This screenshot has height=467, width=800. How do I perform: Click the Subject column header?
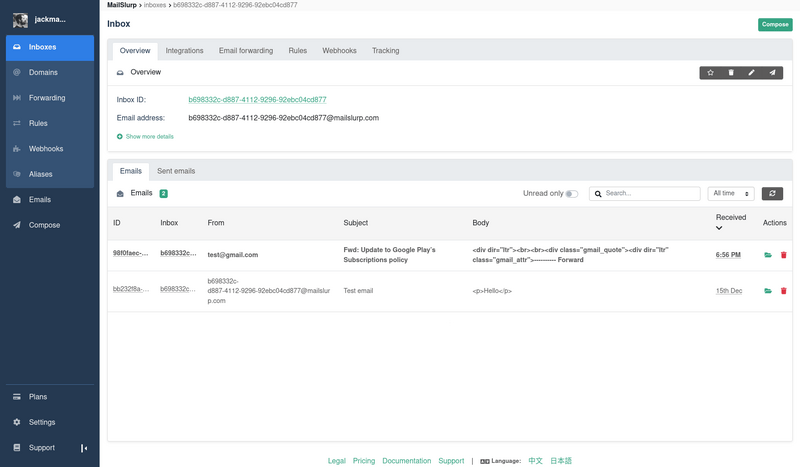coord(356,223)
